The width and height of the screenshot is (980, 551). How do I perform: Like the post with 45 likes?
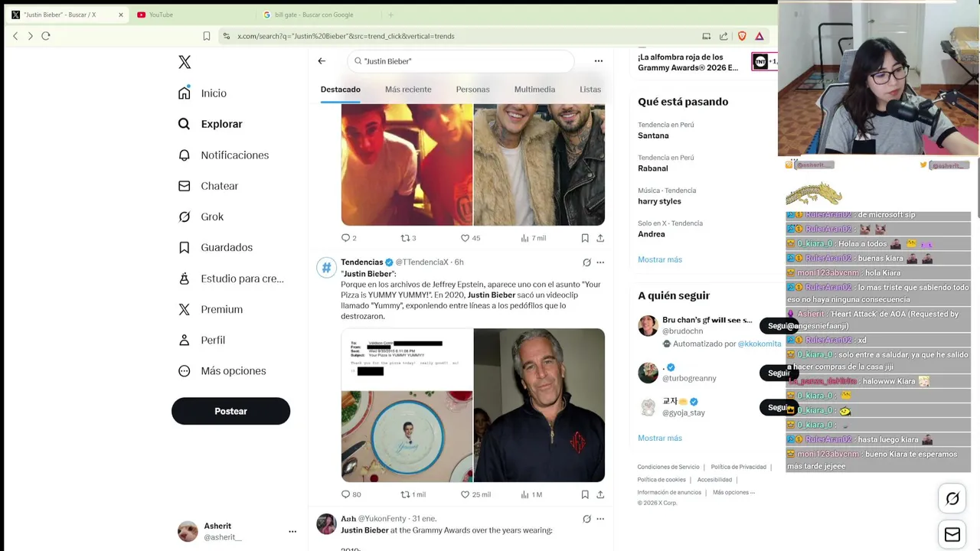pos(470,238)
